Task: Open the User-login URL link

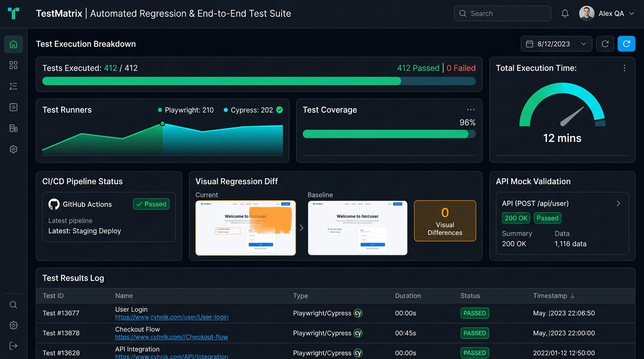Action: tap(172, 317)
